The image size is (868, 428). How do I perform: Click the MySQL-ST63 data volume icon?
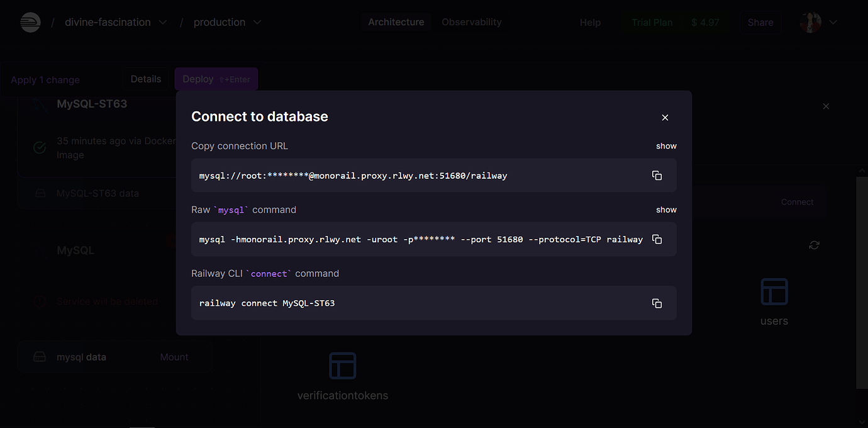click(x=40, y=193)
